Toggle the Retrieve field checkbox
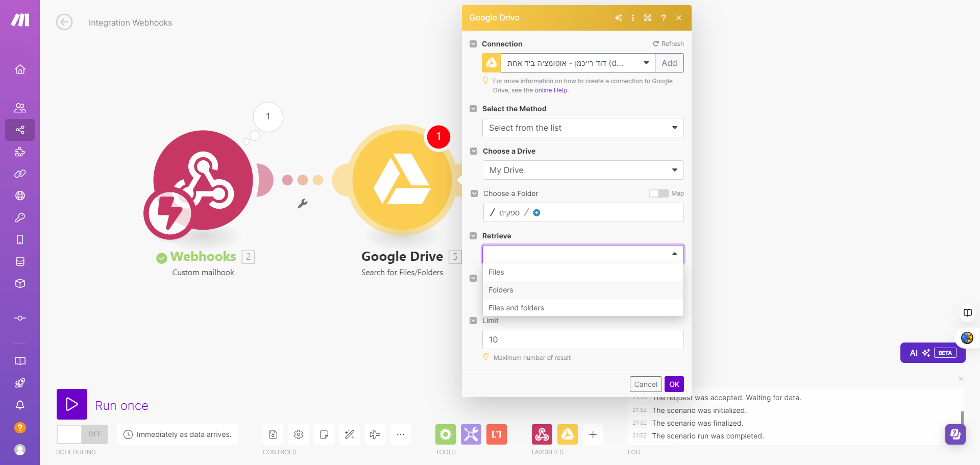980x465 pixels. [x=473, y=236]
